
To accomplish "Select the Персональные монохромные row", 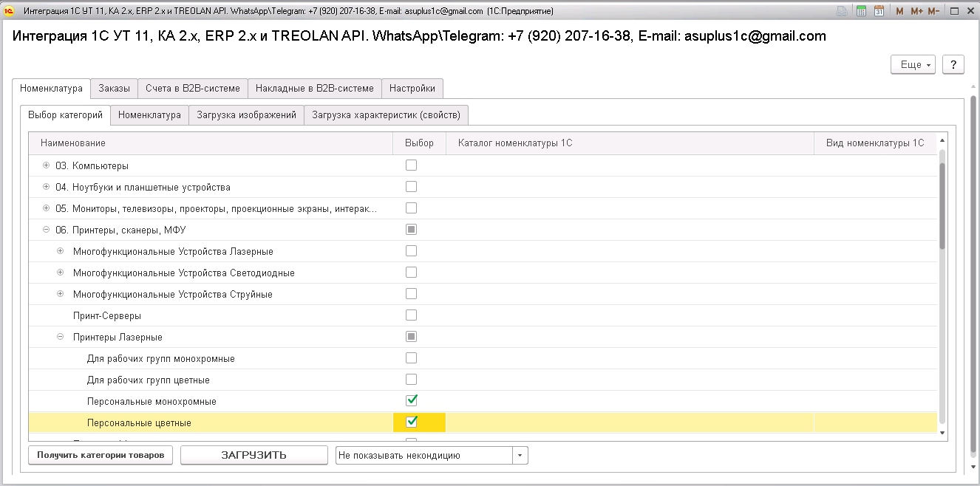I will (483, 401).
